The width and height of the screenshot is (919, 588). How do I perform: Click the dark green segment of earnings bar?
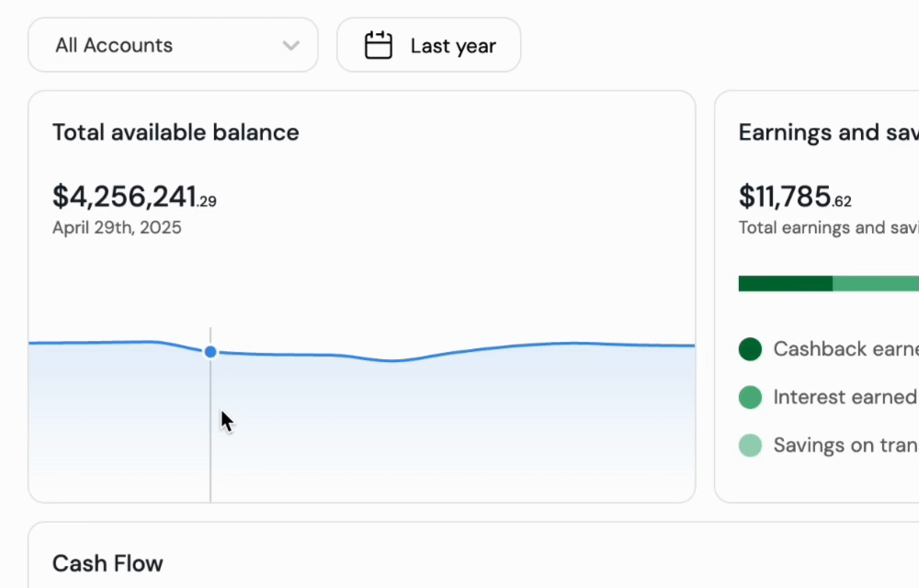point(785,283)
